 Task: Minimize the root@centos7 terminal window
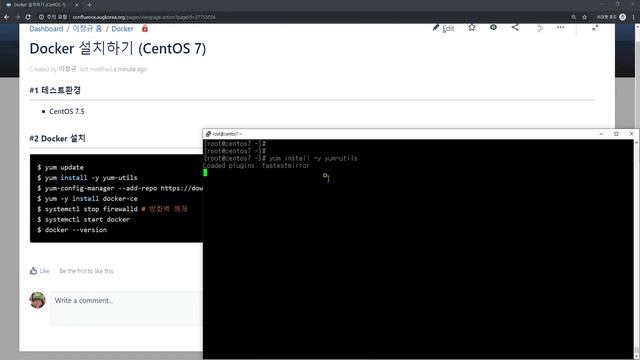pyautogui.click(x=601, y=134)
